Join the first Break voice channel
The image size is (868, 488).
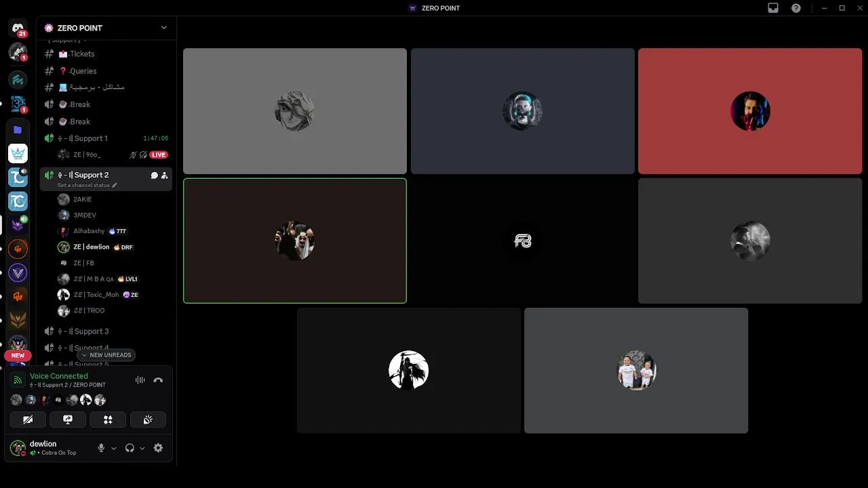pyautogui.click(x=106, y=104)
